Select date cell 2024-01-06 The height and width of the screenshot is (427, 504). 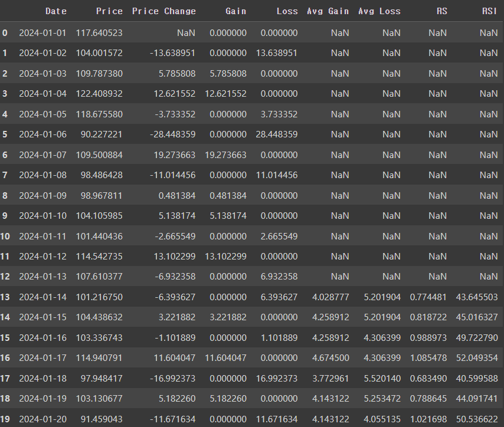42,134
